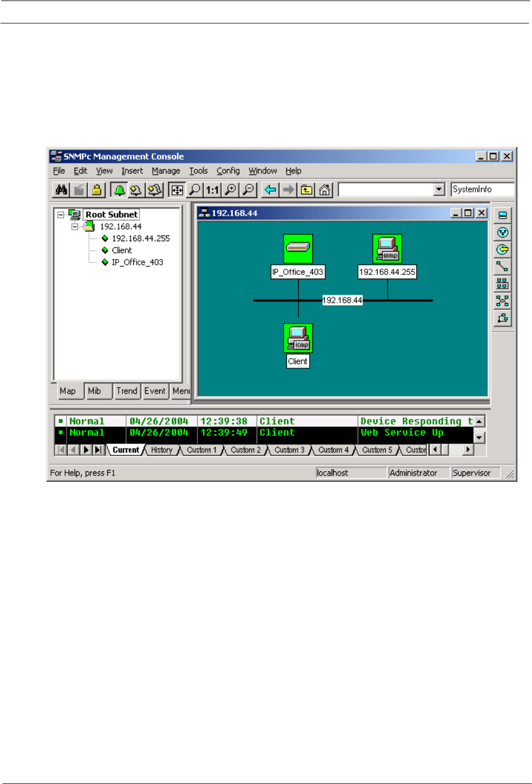Screen dimensions: 532x784
Task: Switch to the Mib tab
Action: [98, 391]
